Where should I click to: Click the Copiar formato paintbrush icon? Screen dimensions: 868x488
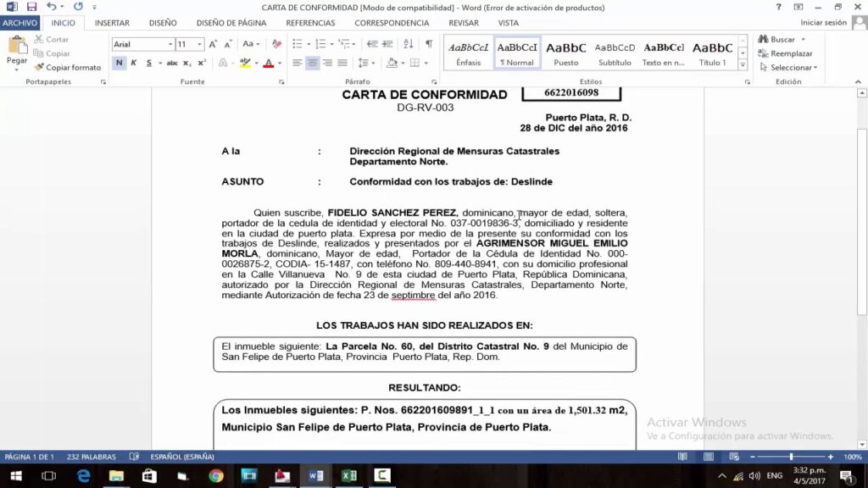coord(39,68)
